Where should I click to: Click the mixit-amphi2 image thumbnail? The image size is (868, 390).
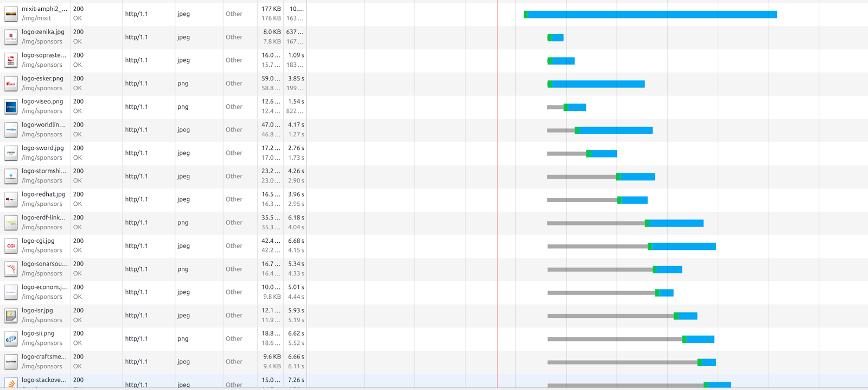11,14
